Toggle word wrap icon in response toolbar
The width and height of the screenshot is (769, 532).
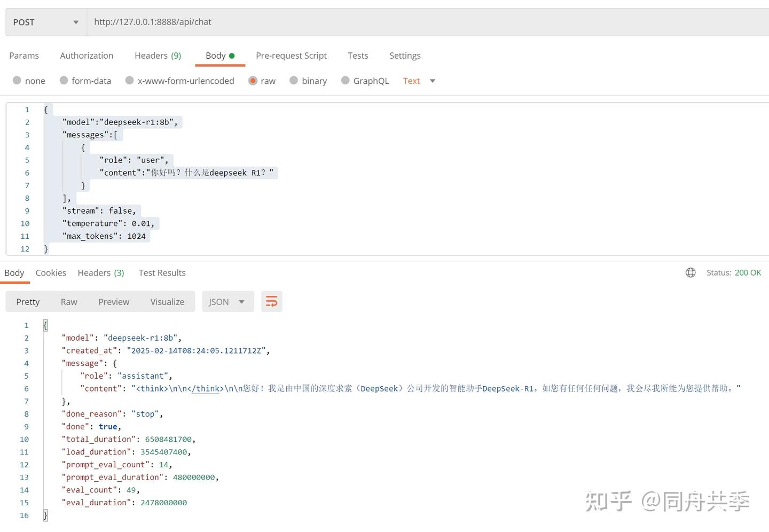click(271, 302)
